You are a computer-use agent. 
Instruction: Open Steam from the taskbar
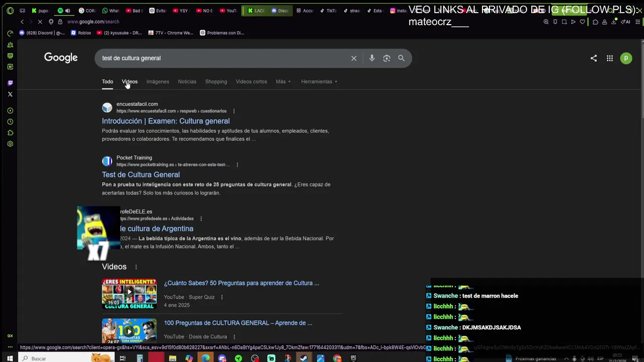pos(304,358)
